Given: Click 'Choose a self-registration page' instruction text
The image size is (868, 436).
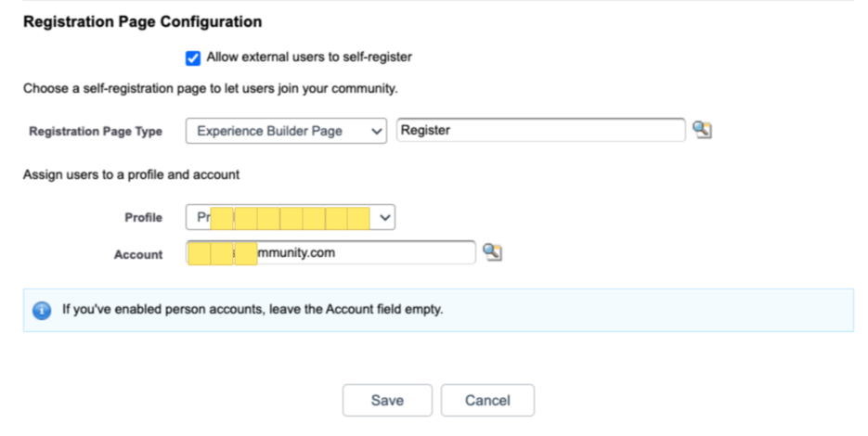Looking at the screenshot, I should click(210, 90).
